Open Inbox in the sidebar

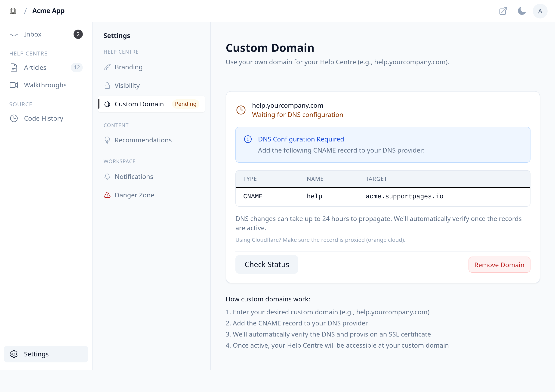pos(46,34)
